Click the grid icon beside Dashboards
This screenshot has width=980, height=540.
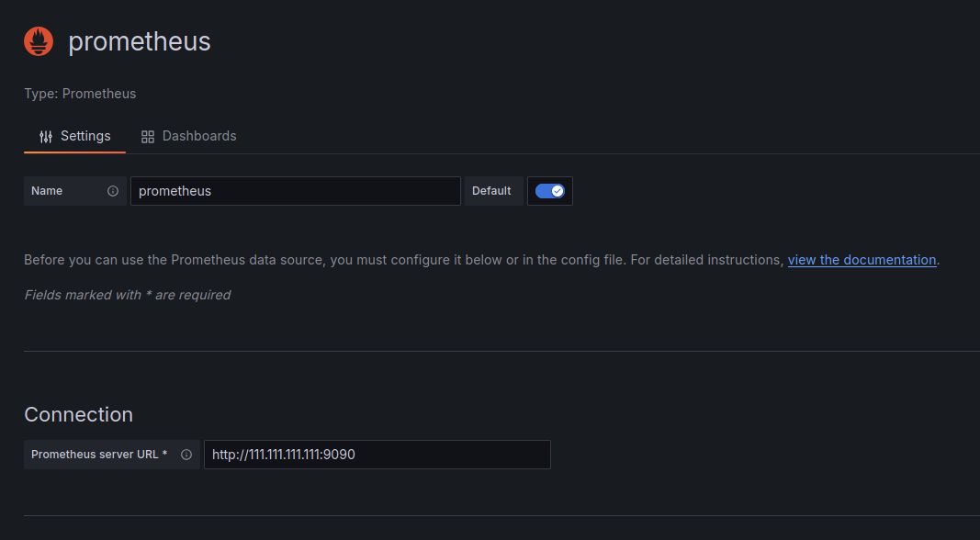148,137
